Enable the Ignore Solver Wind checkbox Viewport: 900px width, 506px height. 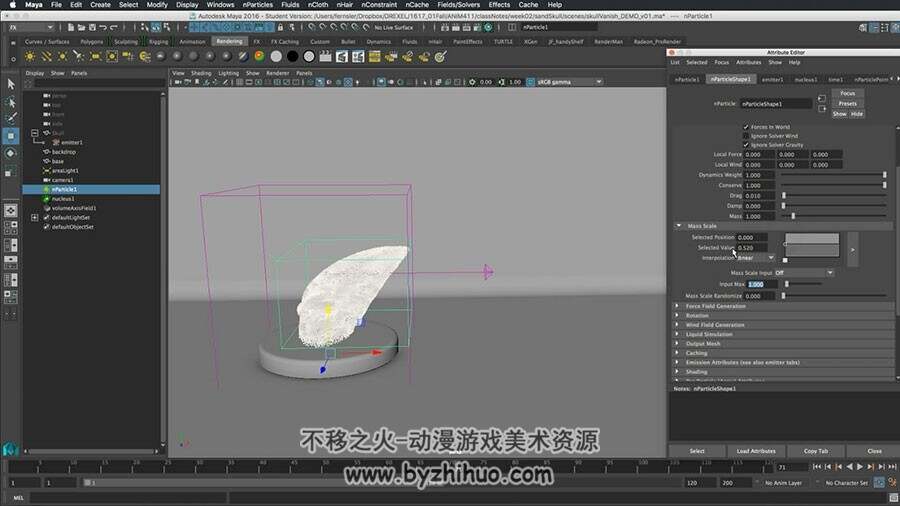746,136
